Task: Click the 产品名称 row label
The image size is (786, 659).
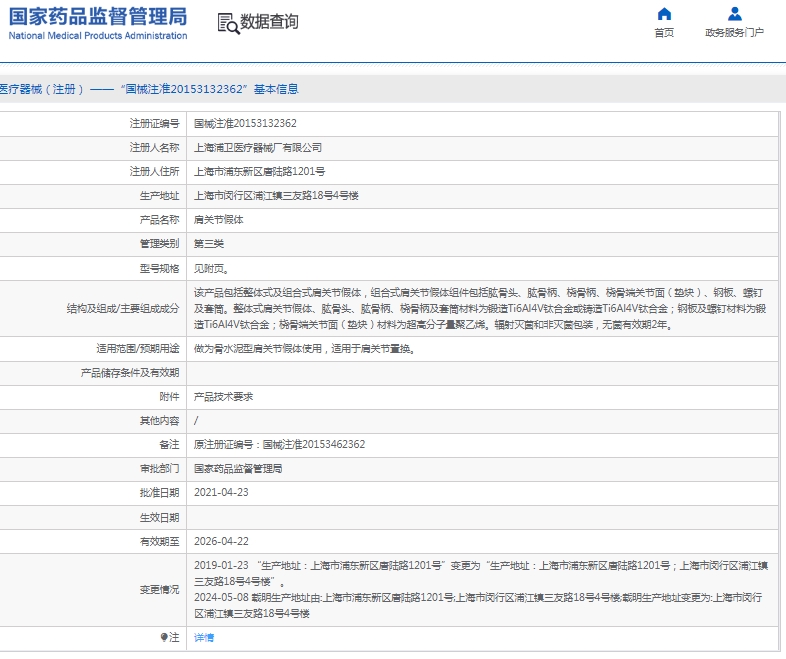Action: pyautogui.click(x=159, y=219)
